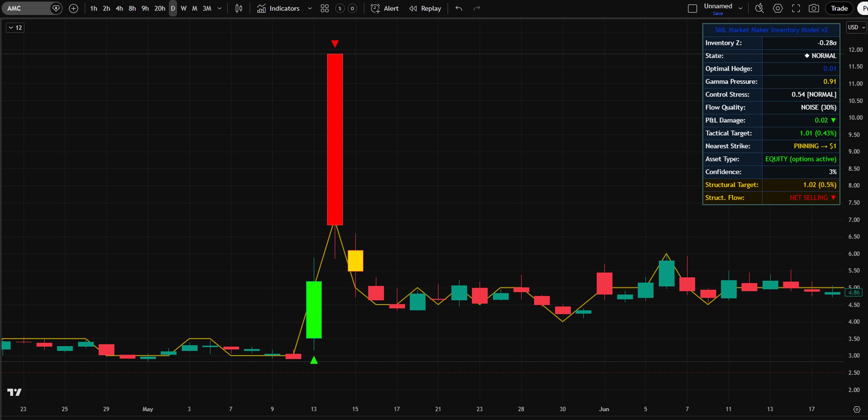Undo the last chart action
Image resolution: width=868 pixels, height=420 pixels.
click(x=459, y=8)
